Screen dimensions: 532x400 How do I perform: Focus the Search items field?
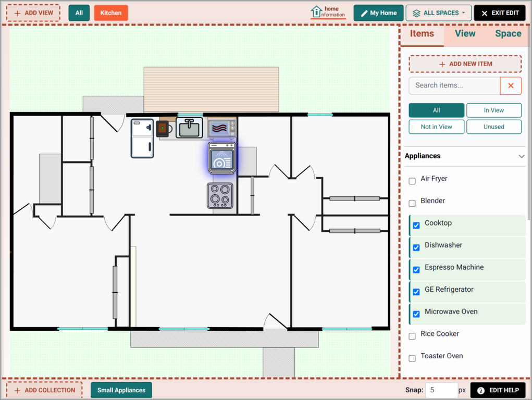point(455,86)
